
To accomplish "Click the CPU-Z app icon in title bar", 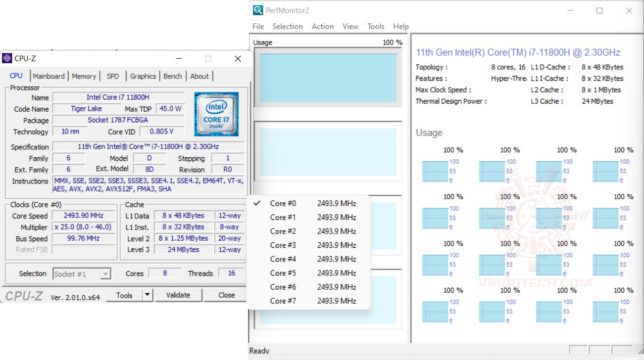I will click(x=7, y=58).
